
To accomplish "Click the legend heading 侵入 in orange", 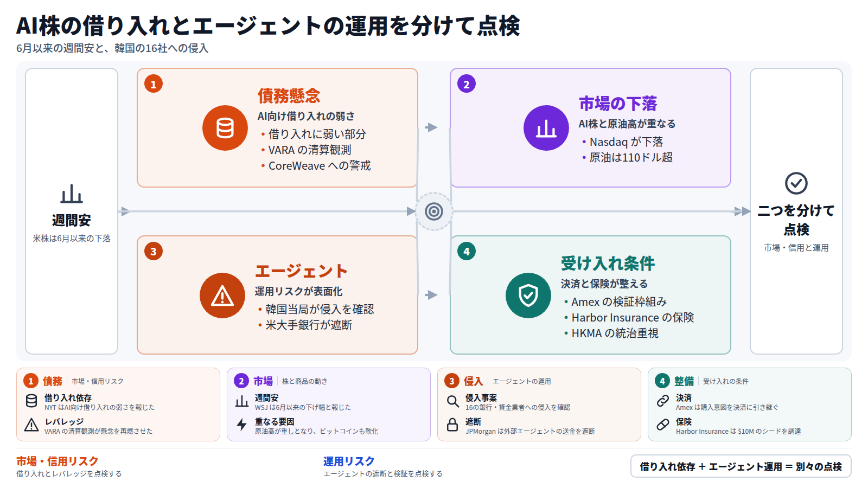I will tap(474, 381).
